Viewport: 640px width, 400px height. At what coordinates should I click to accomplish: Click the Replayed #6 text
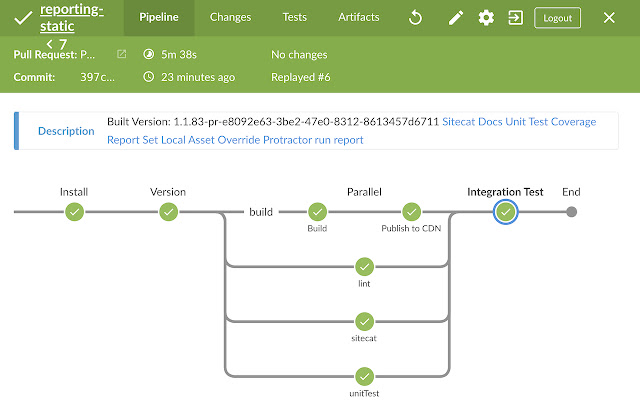[x=301, y=77]
